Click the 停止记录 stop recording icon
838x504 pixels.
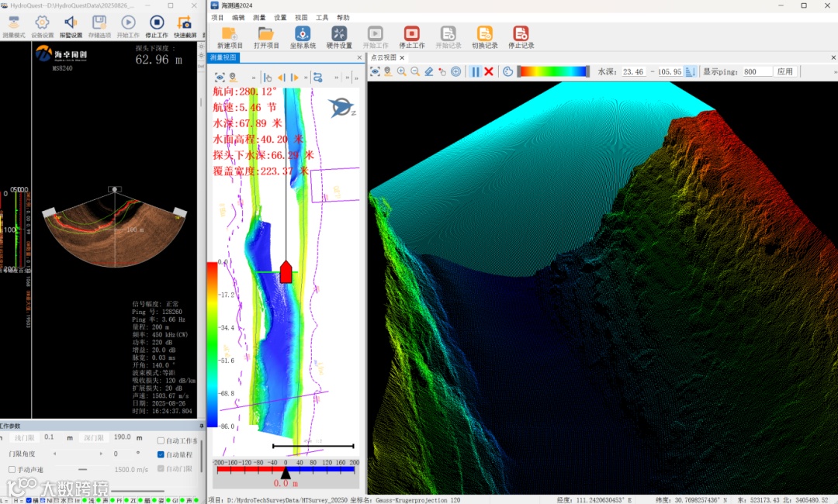coord(521,33)
